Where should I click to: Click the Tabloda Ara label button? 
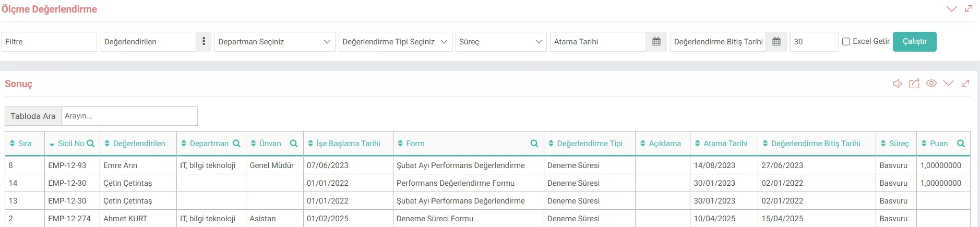(33, 116)
